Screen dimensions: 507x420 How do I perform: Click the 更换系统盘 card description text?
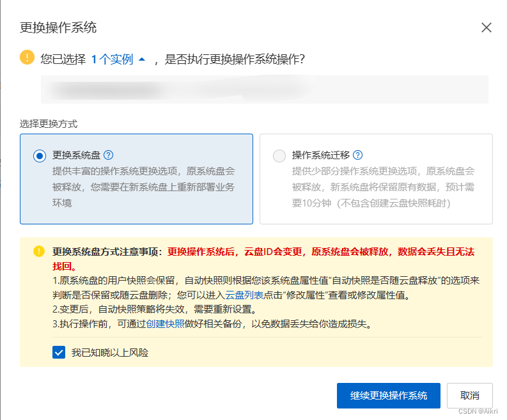[144, 187]
